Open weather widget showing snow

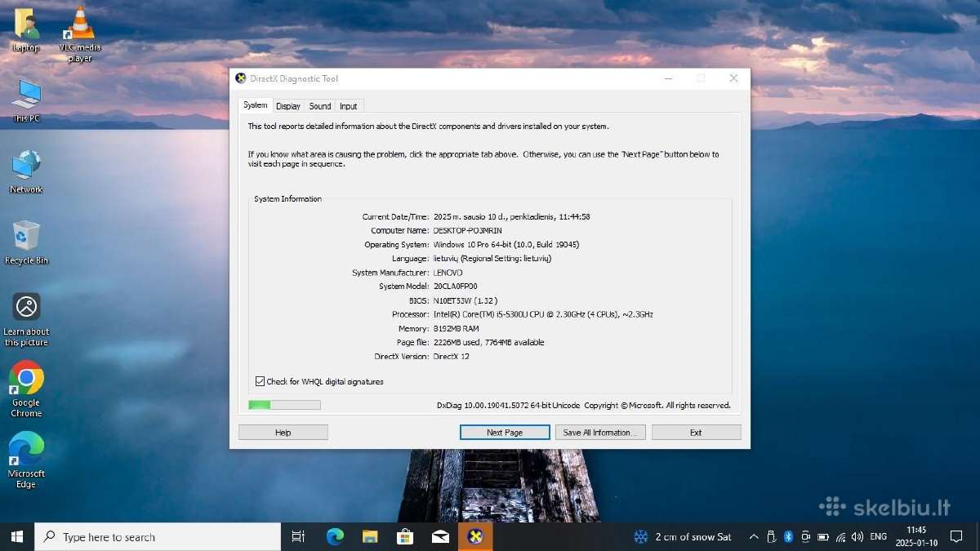click(x=683, y=536)
